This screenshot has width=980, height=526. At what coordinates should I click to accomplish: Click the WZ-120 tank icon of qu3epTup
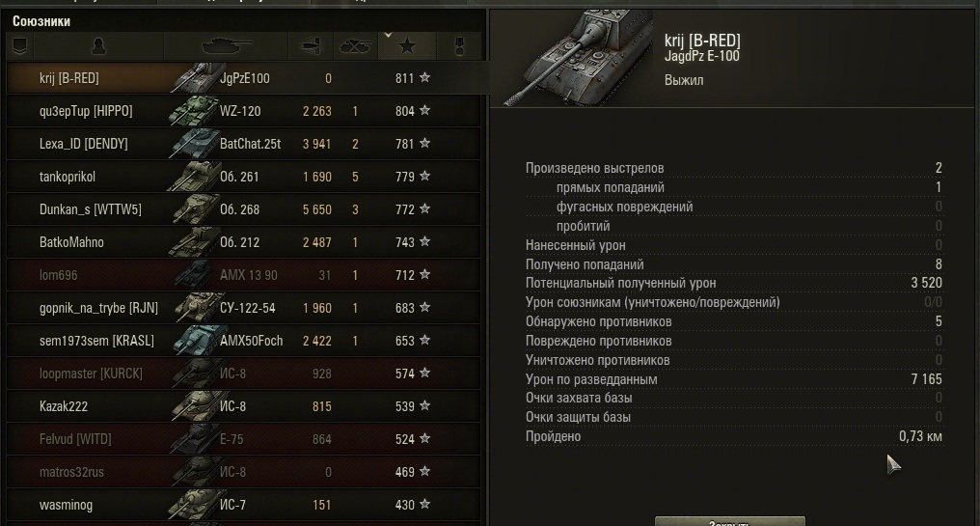pos(193,111)
